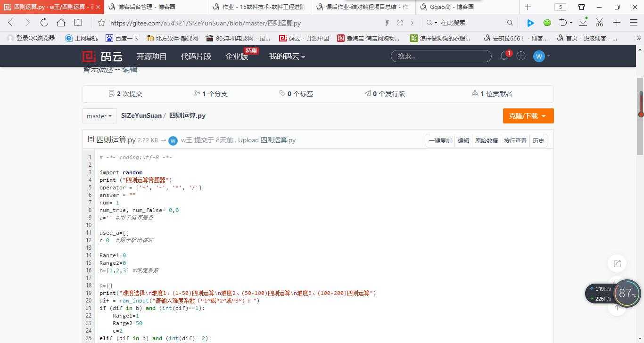The height and width of the screenshot is (343, 644).
Task: Open the 百度一下 bookmark
Action: click(122, 38)
